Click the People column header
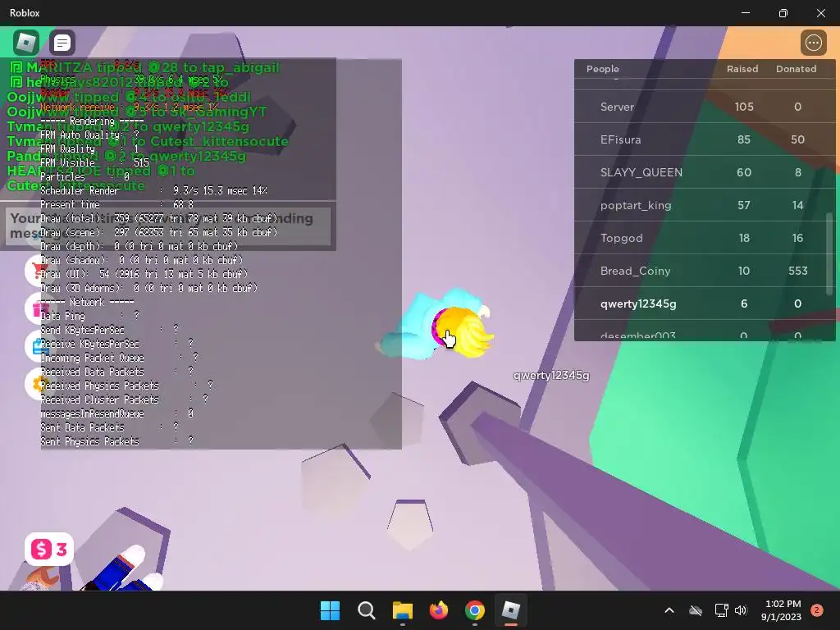Viewport: 840px width, 630px height. (x=603, y=69)
